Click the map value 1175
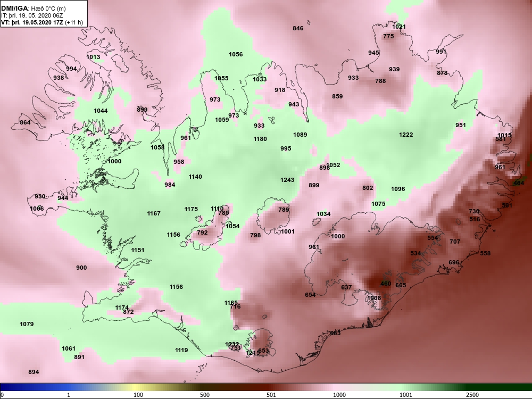This screenshot has width=532, height=399. coord(191,209)
